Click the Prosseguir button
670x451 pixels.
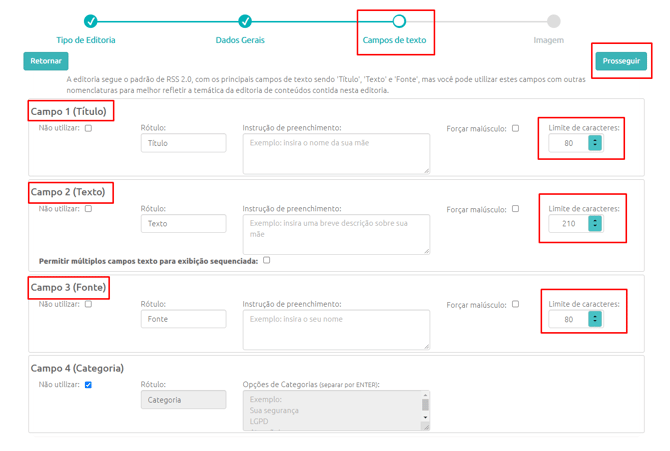tap(621, 61)
